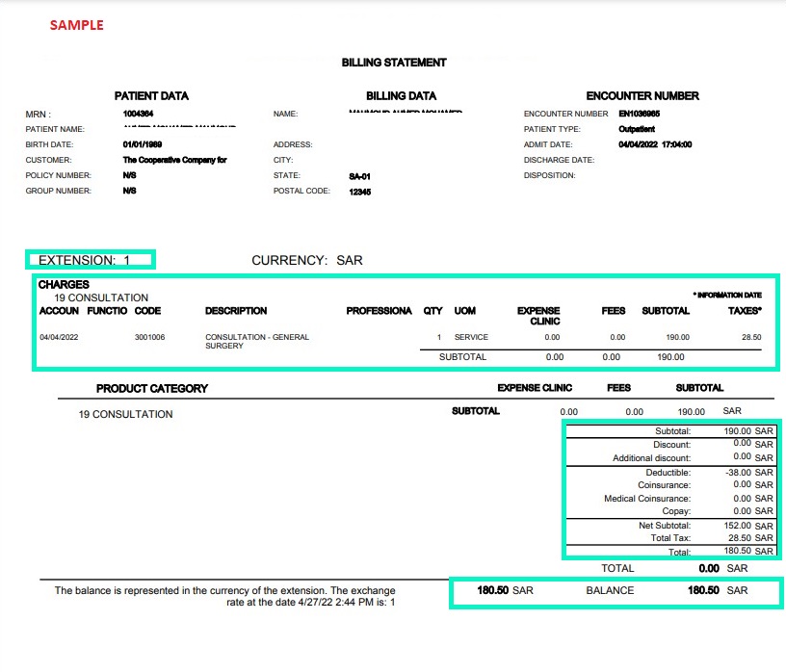The image size is (786, 672).
Task: Click the PATIENT DATA section header
Action: (x=150, y=96)
